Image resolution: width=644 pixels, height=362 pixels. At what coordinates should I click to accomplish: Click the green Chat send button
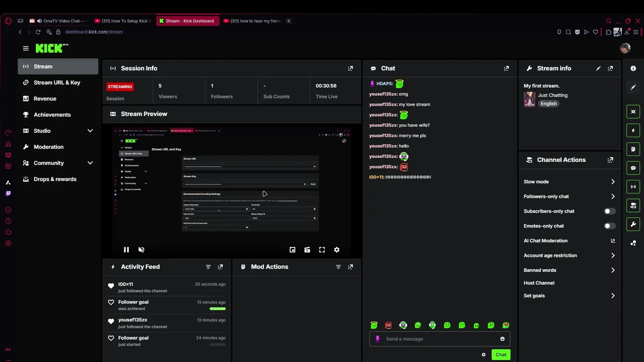click(x=501, y=355)
